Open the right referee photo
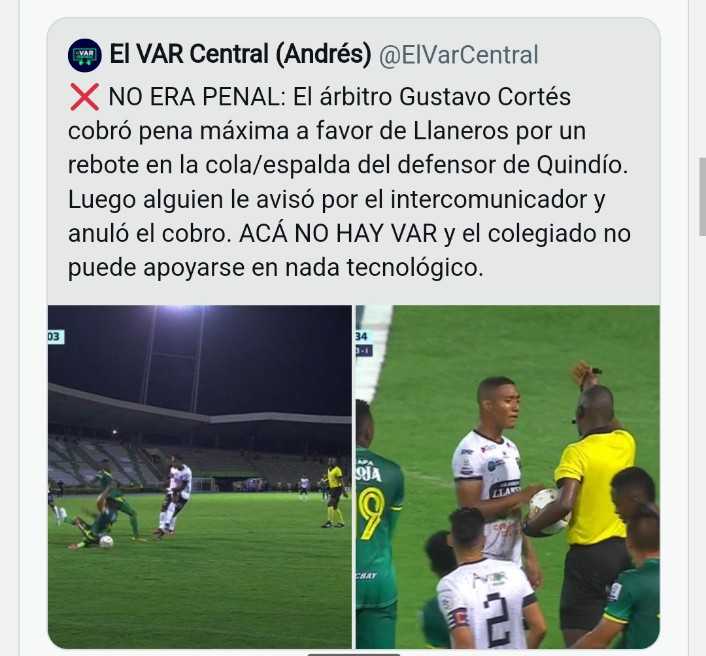The image size is (706, 656). [508, 476]
